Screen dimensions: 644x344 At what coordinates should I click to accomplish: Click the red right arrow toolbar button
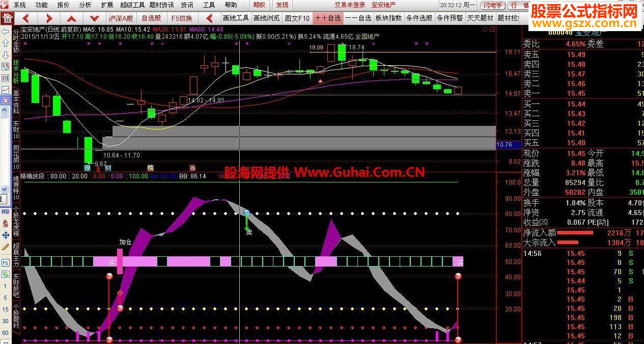point(50,18)
